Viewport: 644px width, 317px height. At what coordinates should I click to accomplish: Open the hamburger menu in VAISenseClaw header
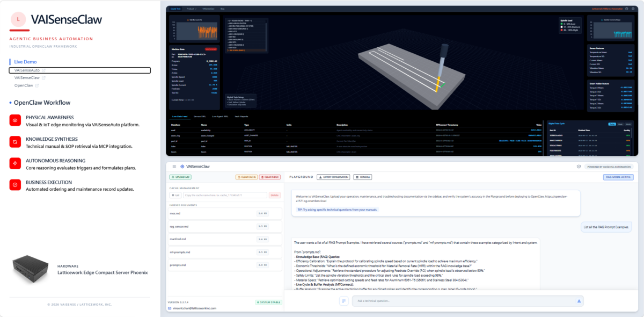tap(174, 167)
